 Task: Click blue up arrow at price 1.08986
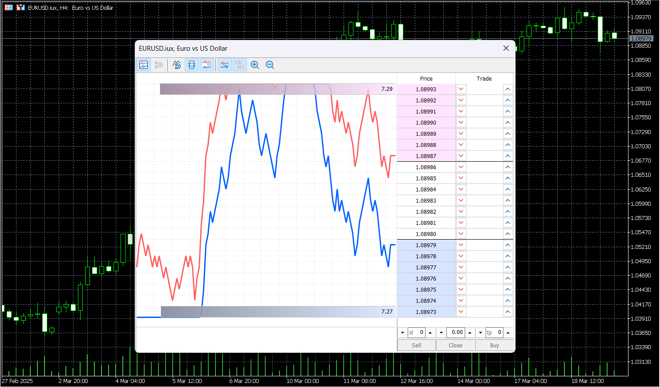click(508, 167)
